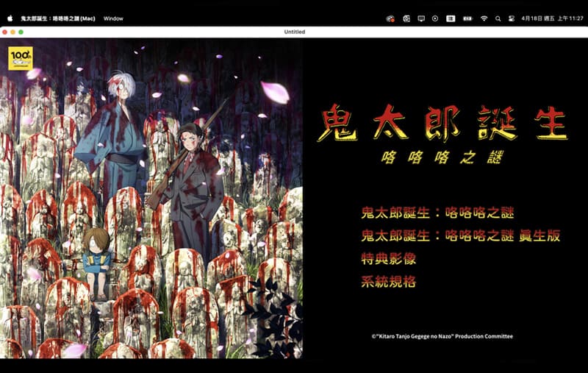Open Spotlight search magnifier icon
Screen dimensions: 588x373
click(498, 18)
